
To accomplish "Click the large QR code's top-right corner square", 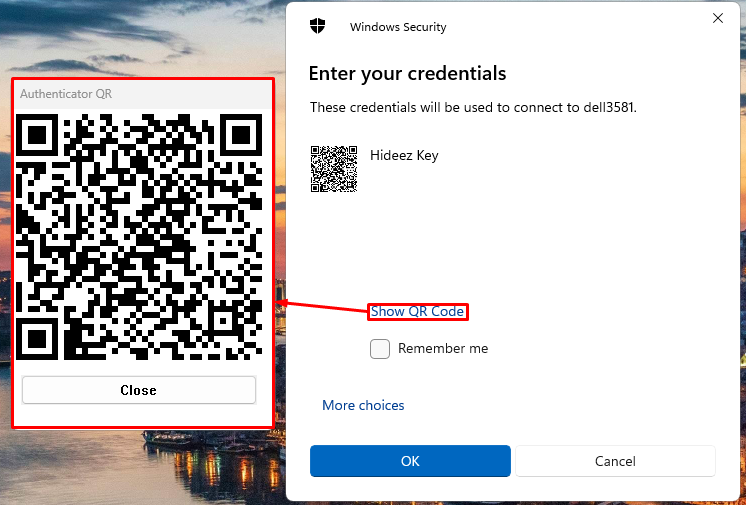I will click(x=240, y=135).
